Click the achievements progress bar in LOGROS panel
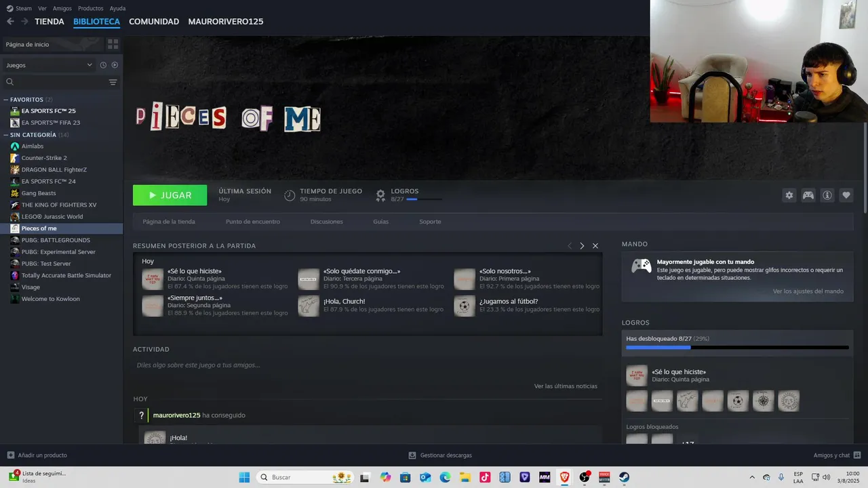Image resolution: width=868 pixels, height=488 pixels. pyautogui.click(x=737, y=348)
